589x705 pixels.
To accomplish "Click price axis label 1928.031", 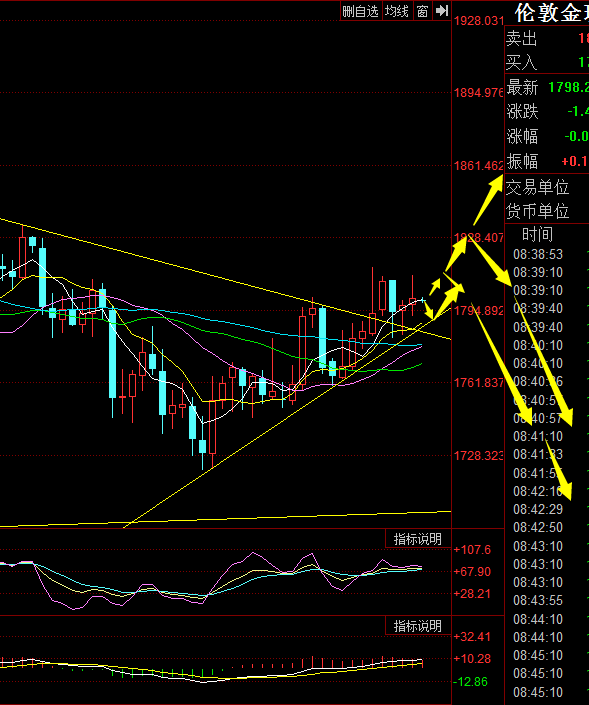I will tap(479, 21).
